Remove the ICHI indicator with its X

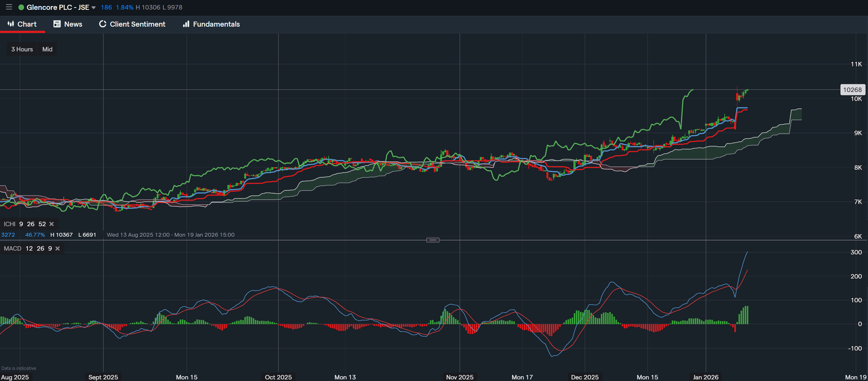point(51,224)
